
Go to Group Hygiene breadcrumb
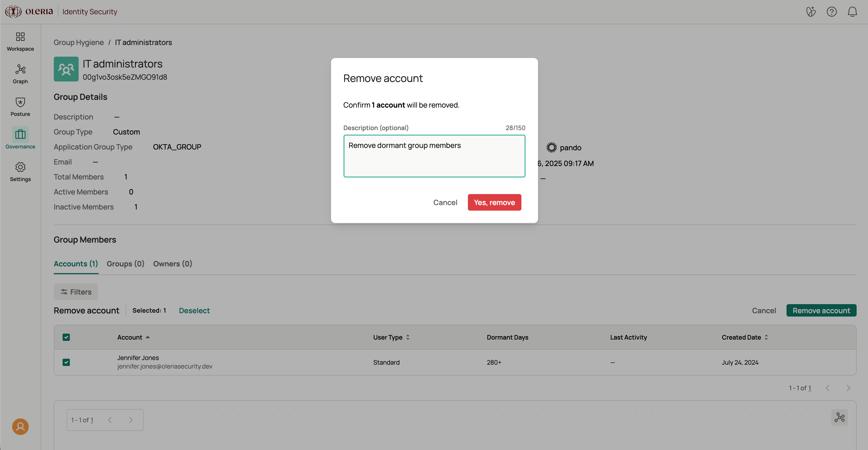pos(79,42)
